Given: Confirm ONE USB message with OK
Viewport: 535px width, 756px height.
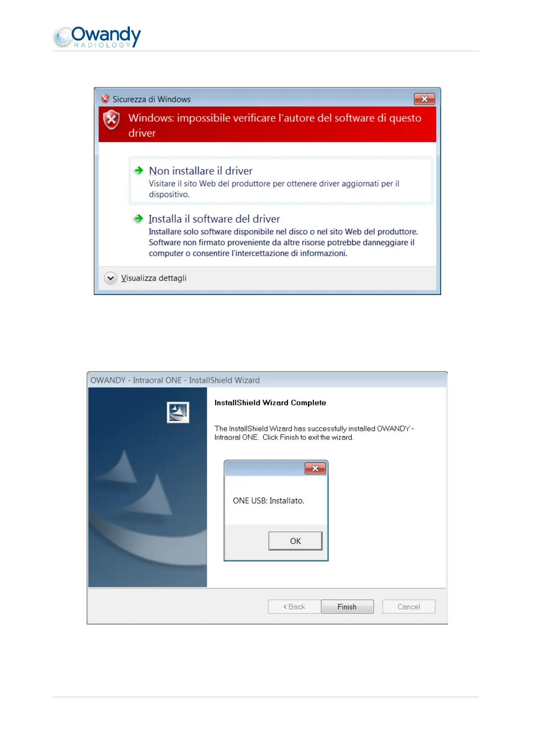Looking at the screenshot, I should tap(296, 541).
